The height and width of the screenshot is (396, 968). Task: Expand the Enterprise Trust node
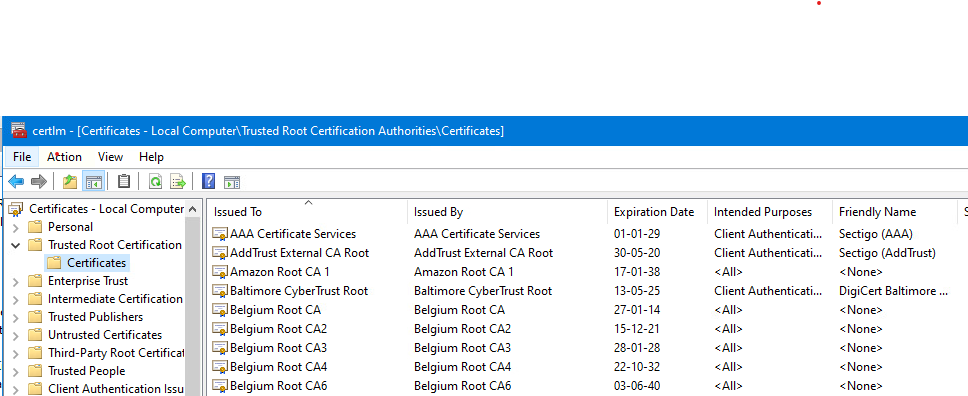(16, 282)
